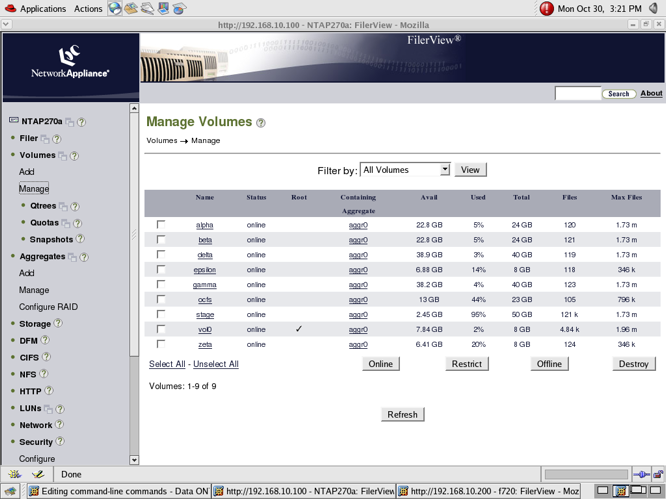Check the beta volume checkbox
This screenshot has width=666, height=499.
pos(161,239)
